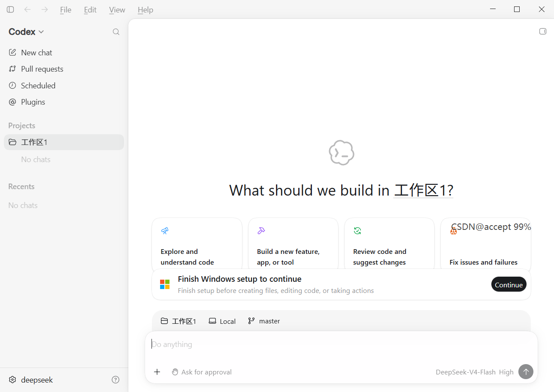Click the telescope icon on Explore card

(165, 231)
